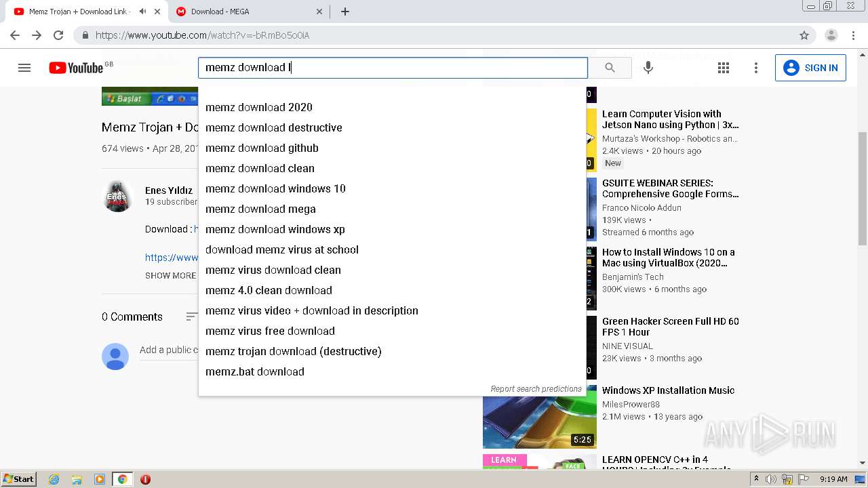
Task: Click the taskbar clock 9:19 AM
Action: pyautogui.click(x=833, y=479)
